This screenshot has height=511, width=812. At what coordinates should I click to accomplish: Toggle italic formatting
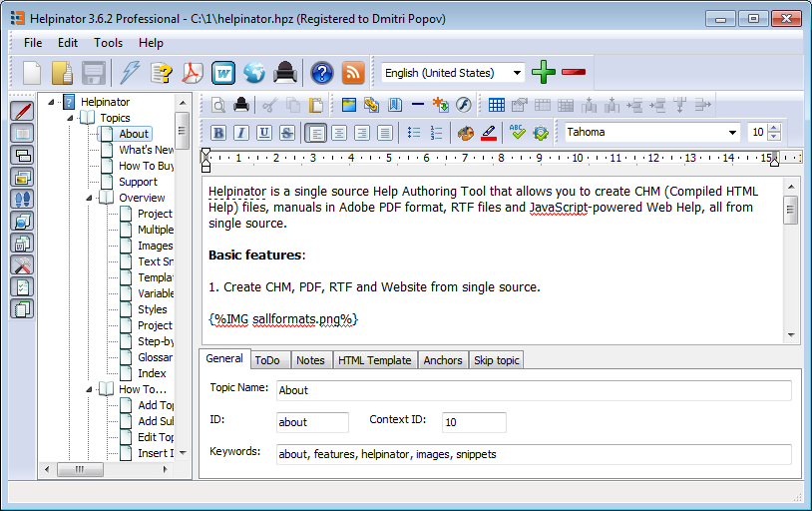(239, 133)
